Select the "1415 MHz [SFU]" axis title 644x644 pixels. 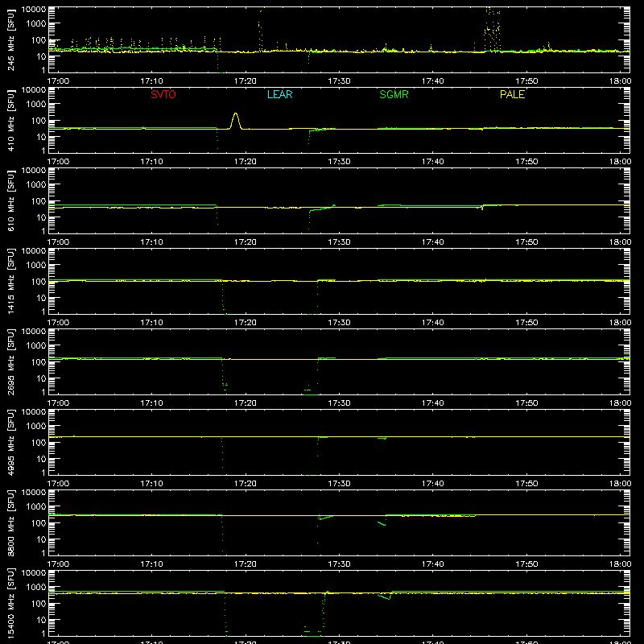(11, 281)
